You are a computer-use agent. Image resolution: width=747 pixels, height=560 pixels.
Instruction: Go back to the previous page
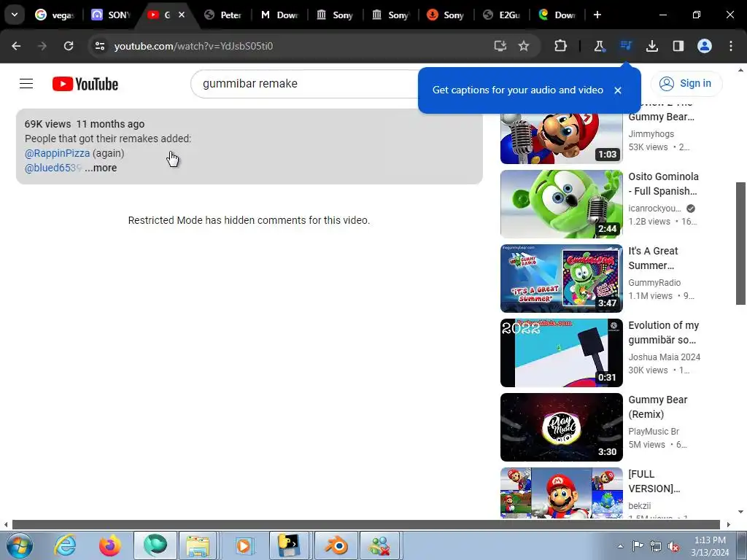pyautogui.click(x=16, y=46)
